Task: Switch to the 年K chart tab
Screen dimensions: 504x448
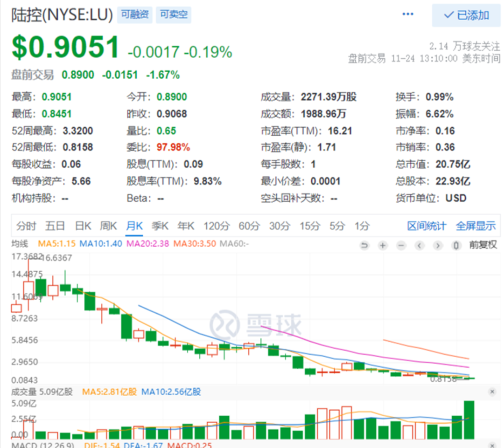Action: pos(186,226)
